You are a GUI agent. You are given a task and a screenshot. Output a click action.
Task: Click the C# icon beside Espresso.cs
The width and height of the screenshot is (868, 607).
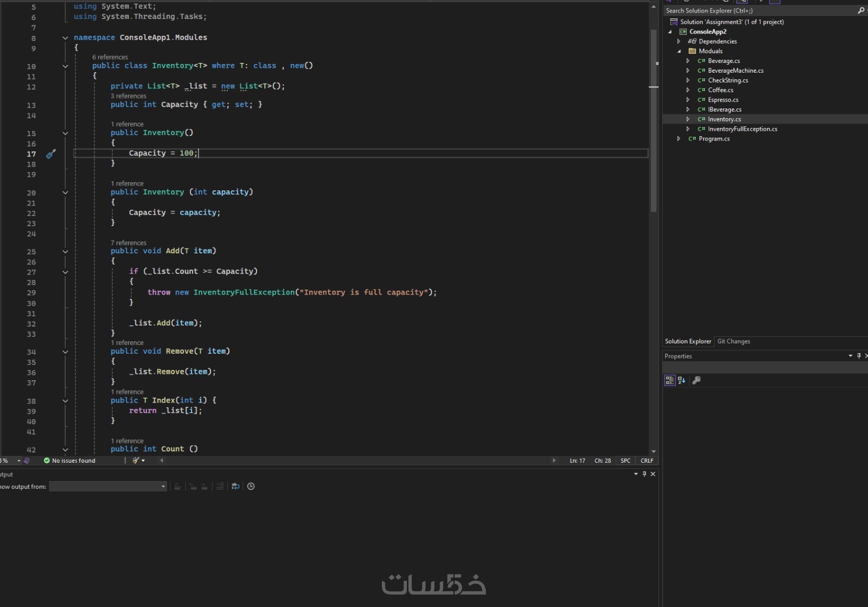click(701, 100)
